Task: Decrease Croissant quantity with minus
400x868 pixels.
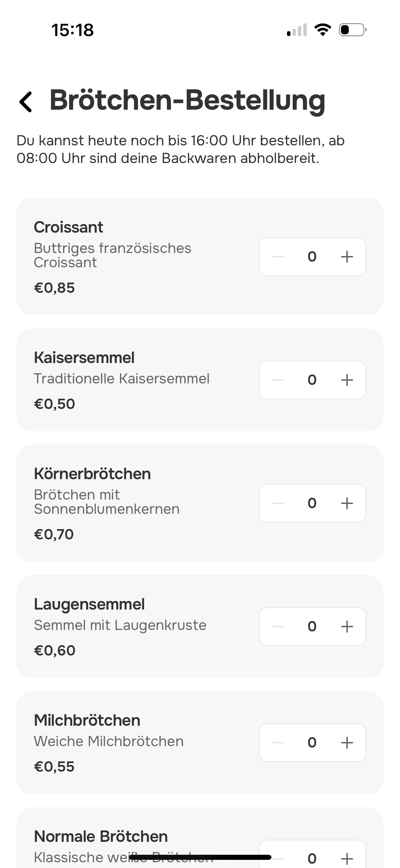Action: 278,257
